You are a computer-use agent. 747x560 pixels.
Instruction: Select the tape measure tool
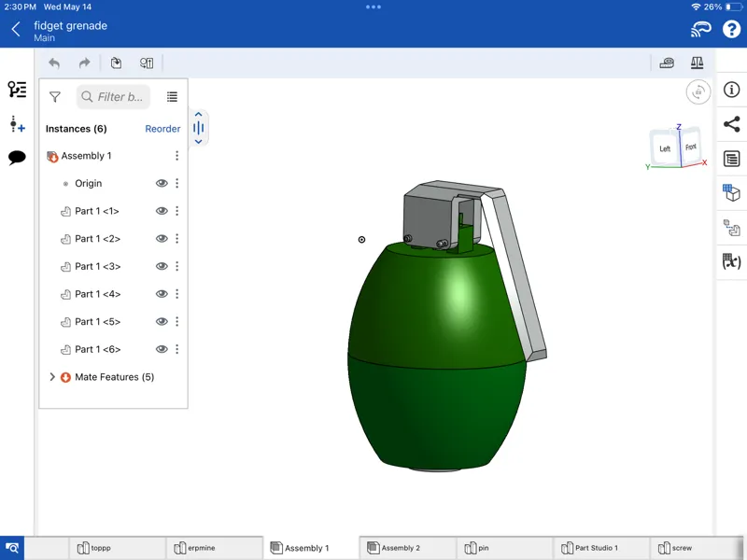[x=667, y=63]
